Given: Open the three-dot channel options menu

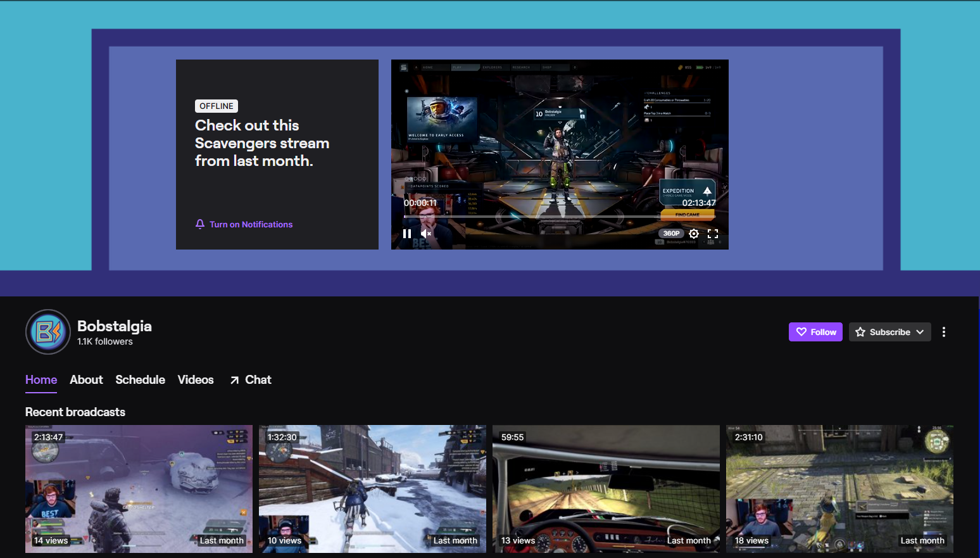Looking at the screenshot, I should click(944, 332).
